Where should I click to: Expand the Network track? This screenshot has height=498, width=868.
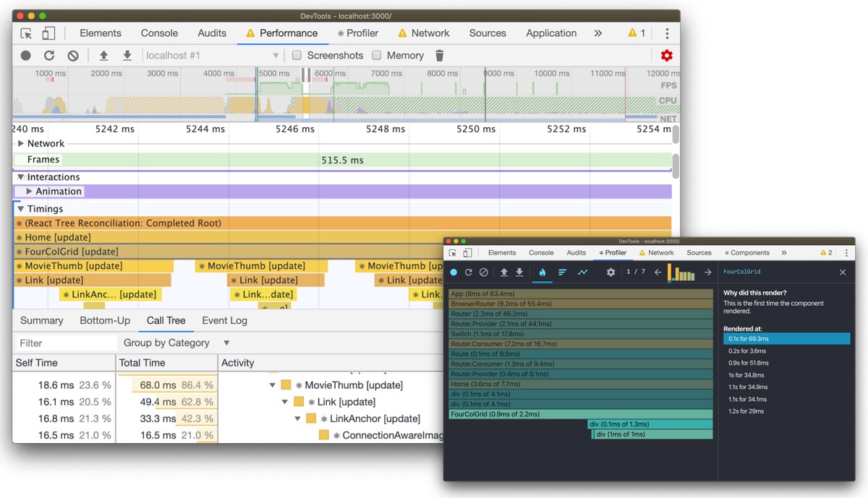(21, 144)
